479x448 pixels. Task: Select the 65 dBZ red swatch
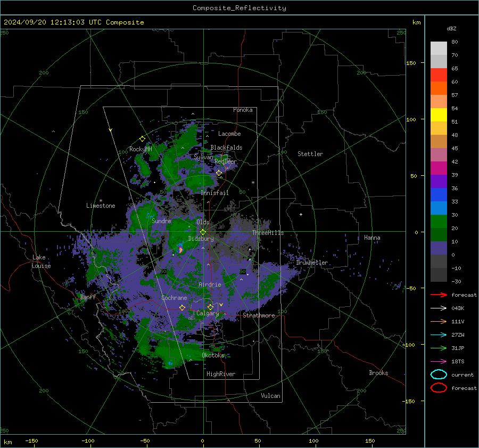439,75
